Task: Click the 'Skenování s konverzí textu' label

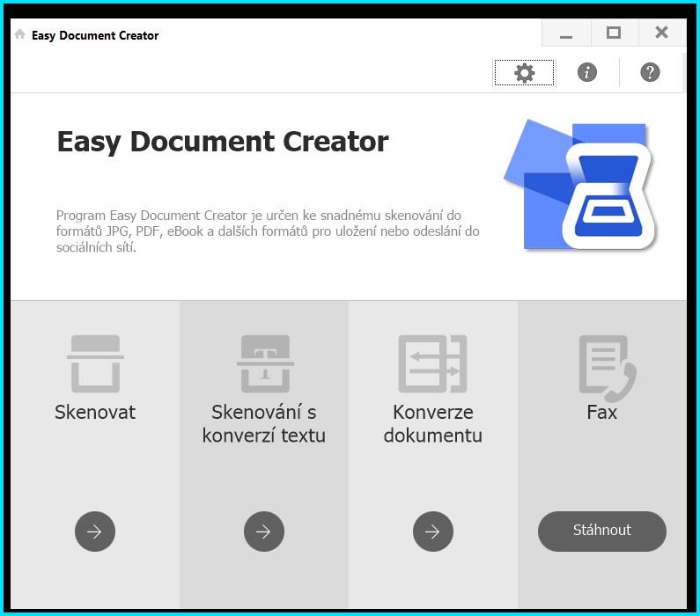Action: click(264, 424)
